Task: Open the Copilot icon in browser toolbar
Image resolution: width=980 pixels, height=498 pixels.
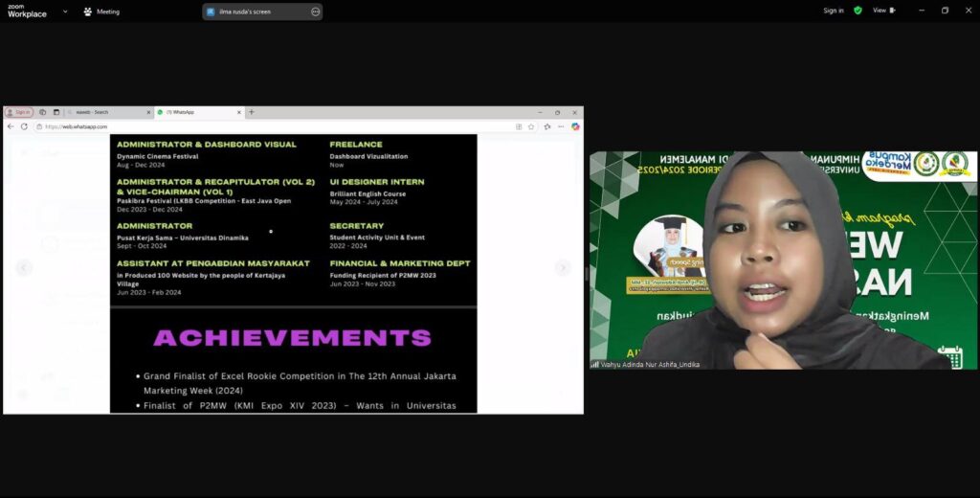Action: (575, 126)
